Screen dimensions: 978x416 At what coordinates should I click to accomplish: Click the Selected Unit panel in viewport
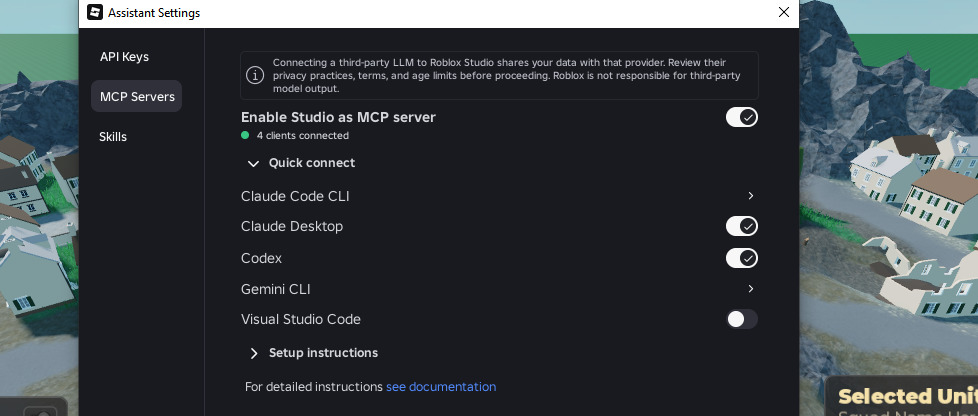click(x=902, y=397)
